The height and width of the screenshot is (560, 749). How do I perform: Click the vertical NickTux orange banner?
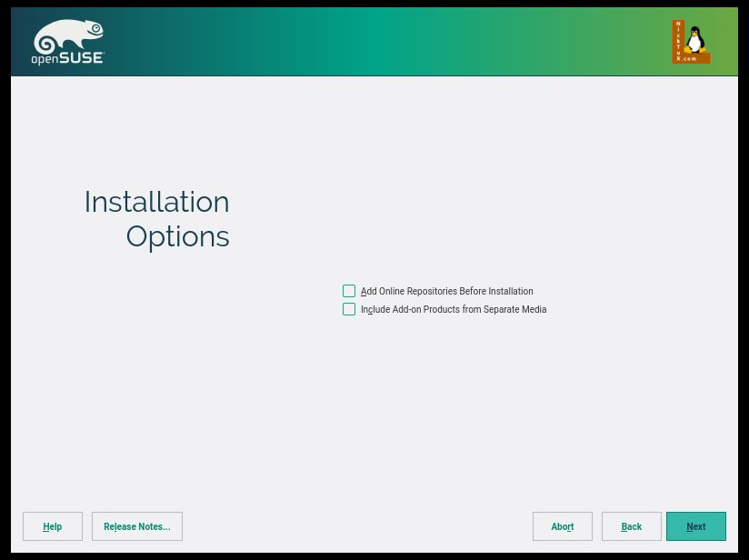click(678, 42)
